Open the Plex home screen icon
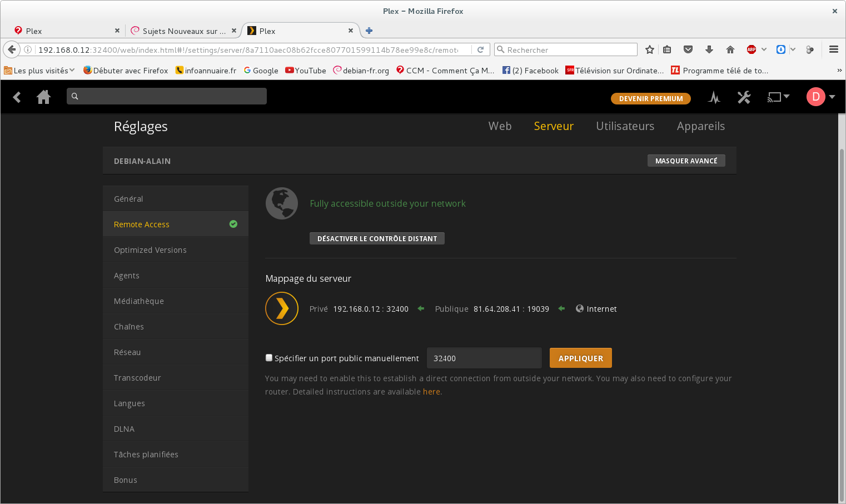The image size is (846, 504). [x=43, y=97]
